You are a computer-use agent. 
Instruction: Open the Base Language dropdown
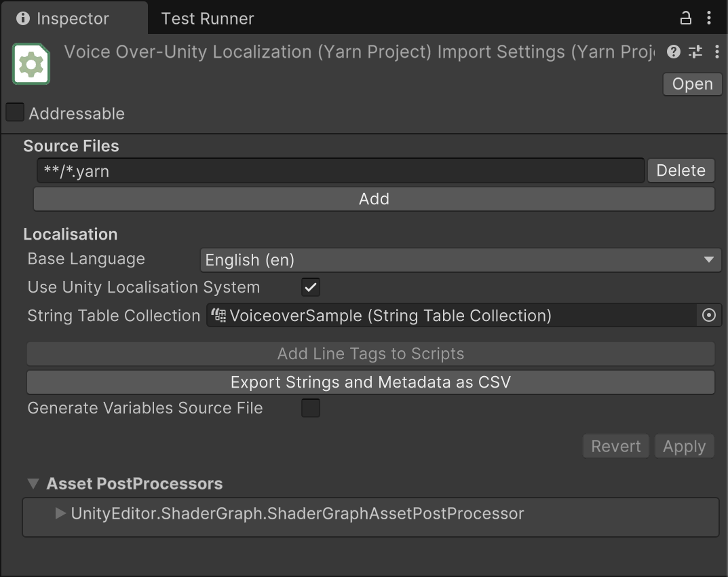[x=461, y=259]
